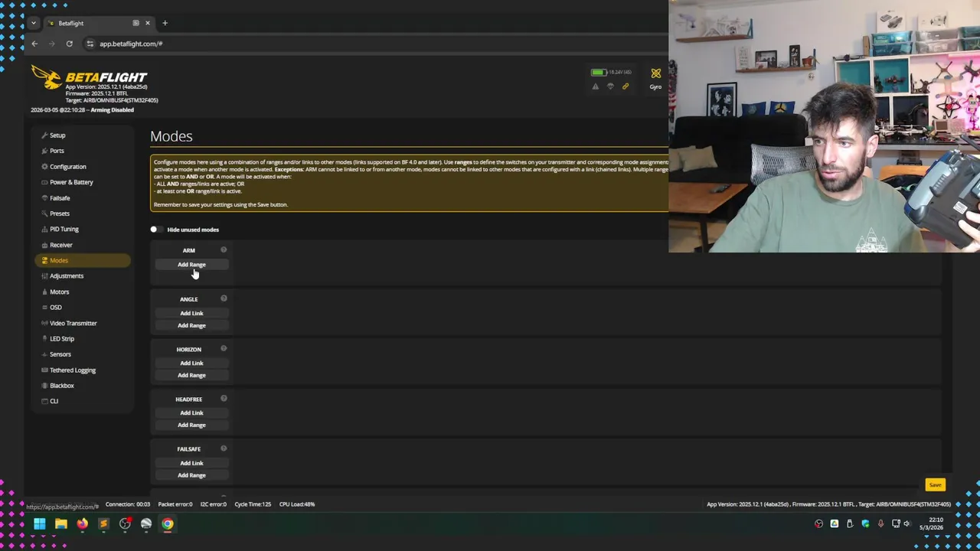Open help icon next to ARM mode
The height and width of the screenshot is (551, 980).
coord(224,249)
